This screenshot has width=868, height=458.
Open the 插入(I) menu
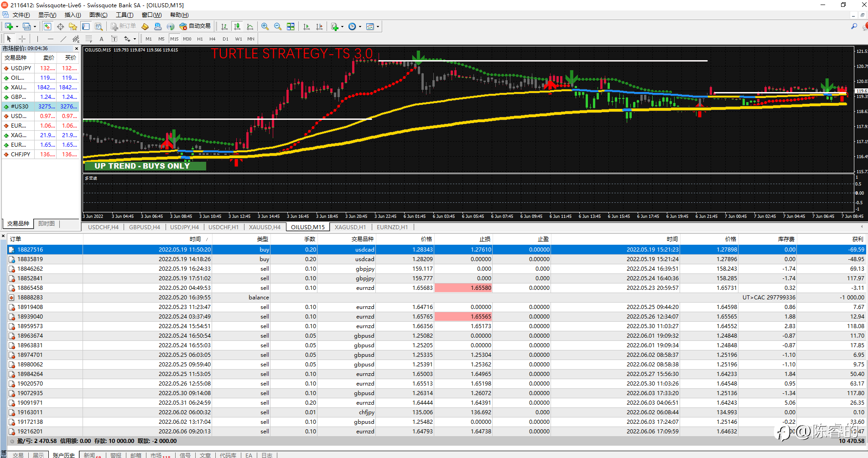pos(73,15)
